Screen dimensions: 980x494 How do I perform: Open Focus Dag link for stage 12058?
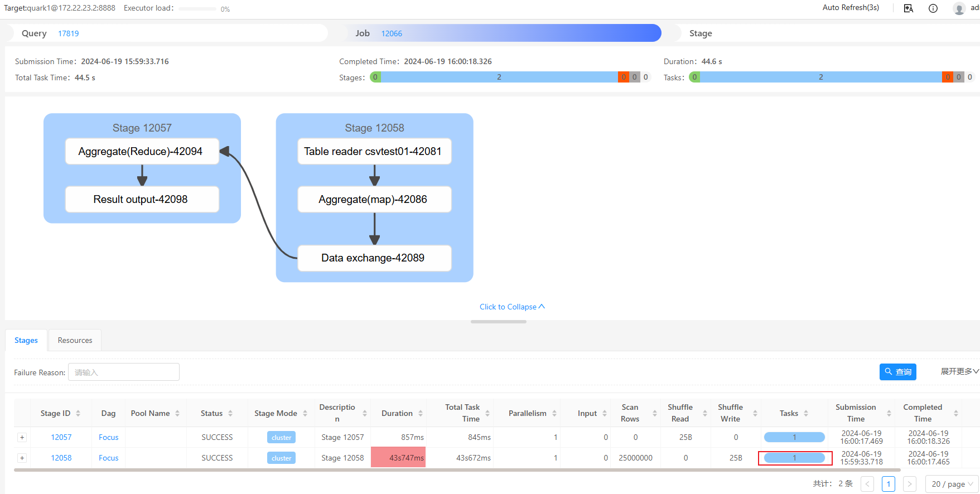coord(108,458)
